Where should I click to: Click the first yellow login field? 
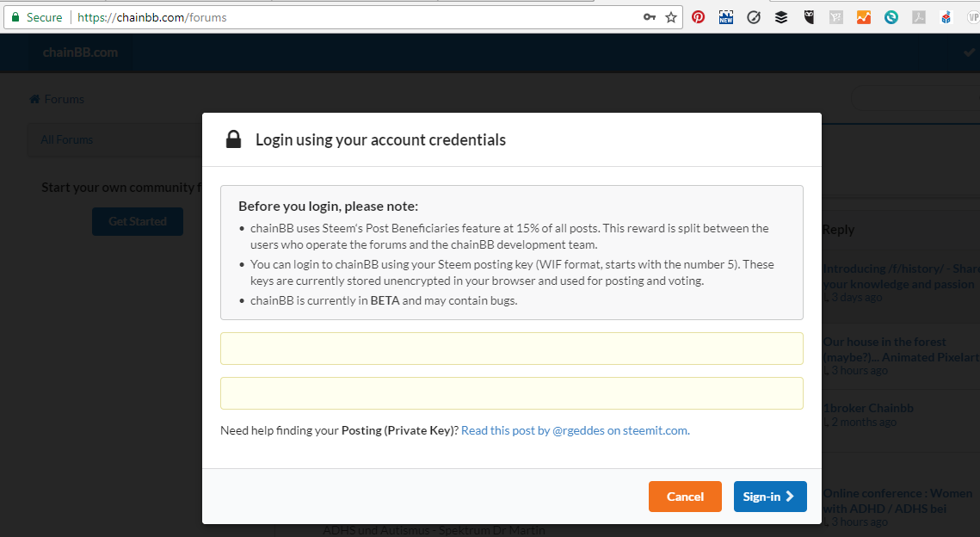[511, 349]
